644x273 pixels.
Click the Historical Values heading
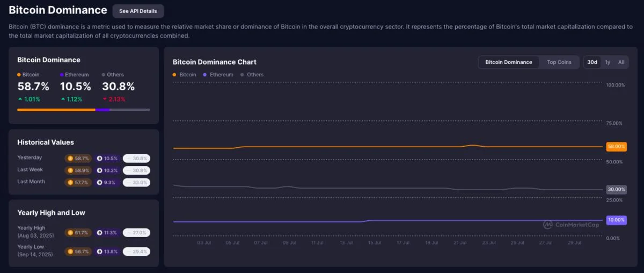pyautogui.click(x=46, y=142)
